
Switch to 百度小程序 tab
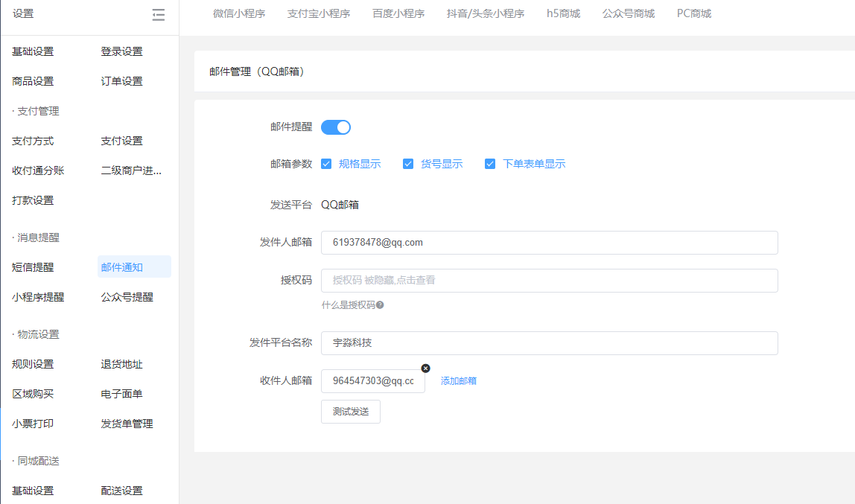[x=398, y=13]
